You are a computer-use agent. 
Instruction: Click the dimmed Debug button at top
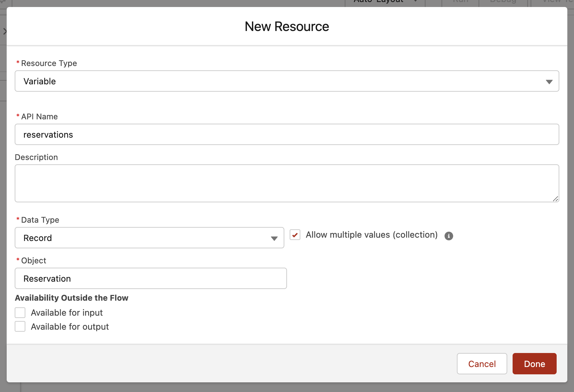[x=503, y=2]
